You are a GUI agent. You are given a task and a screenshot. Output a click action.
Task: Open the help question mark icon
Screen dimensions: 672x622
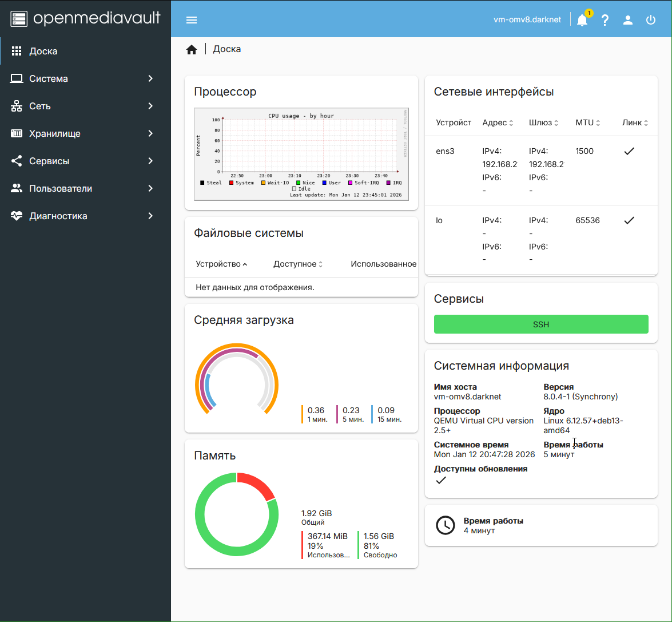click(605, 20)
